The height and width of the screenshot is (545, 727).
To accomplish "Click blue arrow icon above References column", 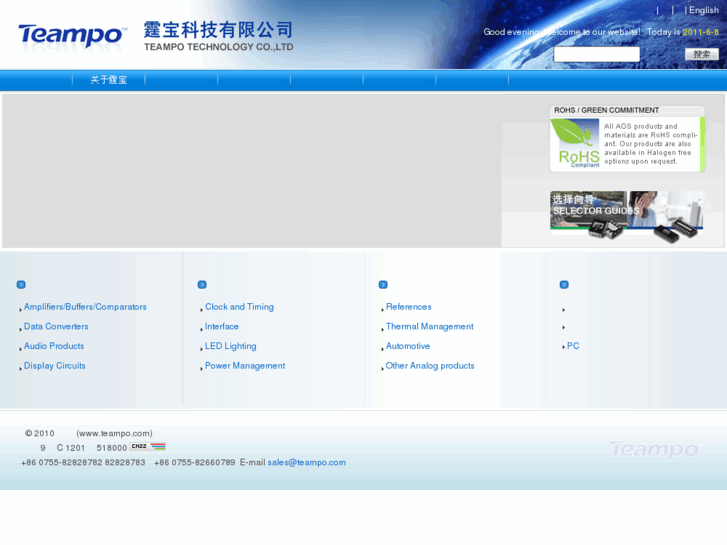I will tap(383, 284).
